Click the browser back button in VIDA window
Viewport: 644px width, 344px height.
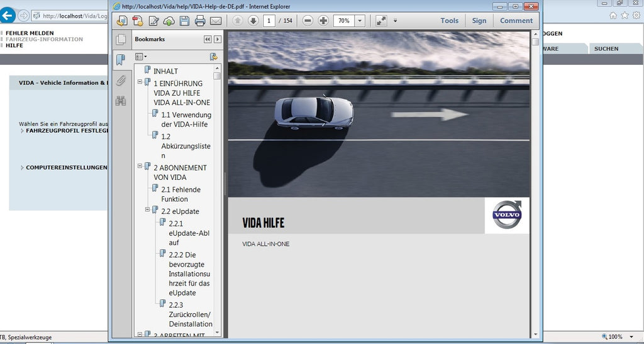[x=8, y=16]
